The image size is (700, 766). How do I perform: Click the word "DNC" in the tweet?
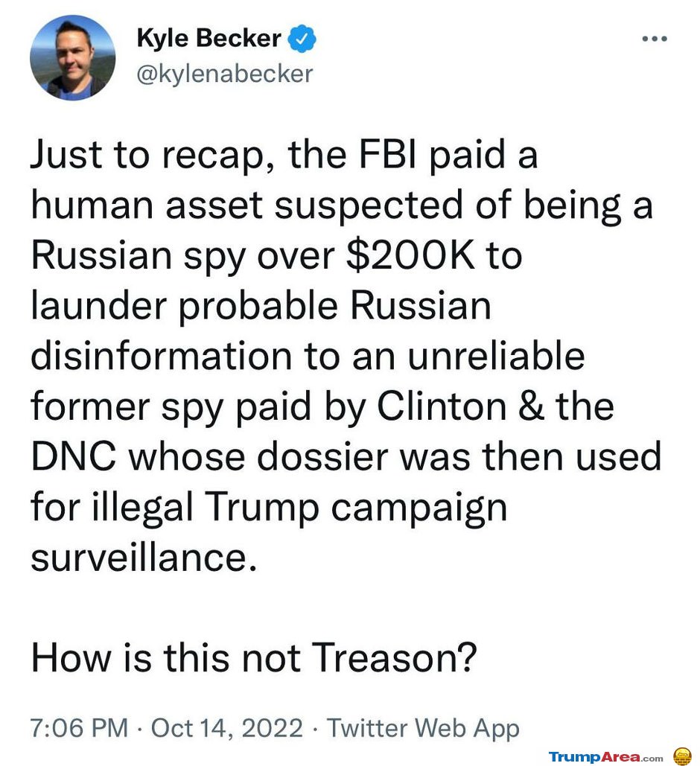pyautogui.click(x=74, y=456)
